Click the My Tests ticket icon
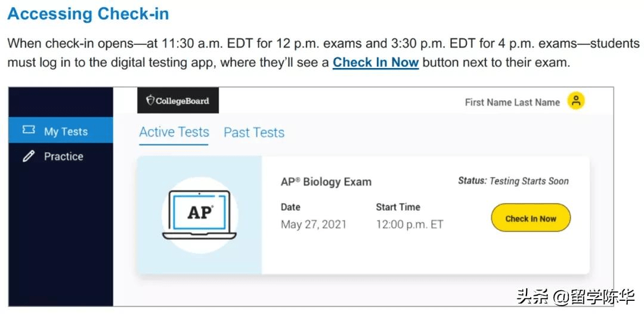This screenshot has width=644, height=314. [29, 130]
